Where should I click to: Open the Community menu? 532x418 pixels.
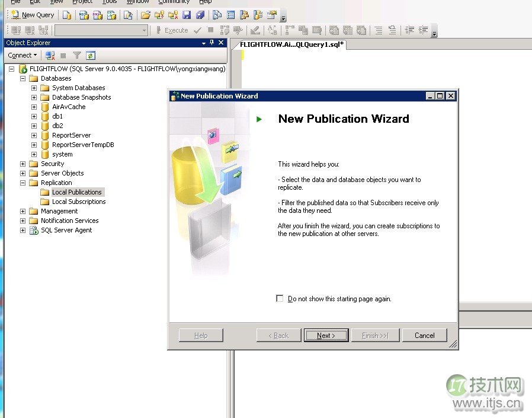[174, 2]
